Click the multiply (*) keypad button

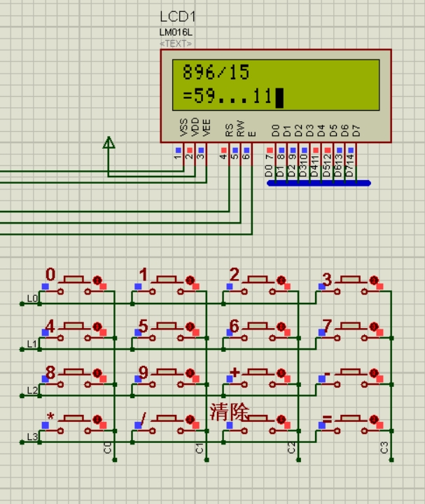tap(74, 425)
